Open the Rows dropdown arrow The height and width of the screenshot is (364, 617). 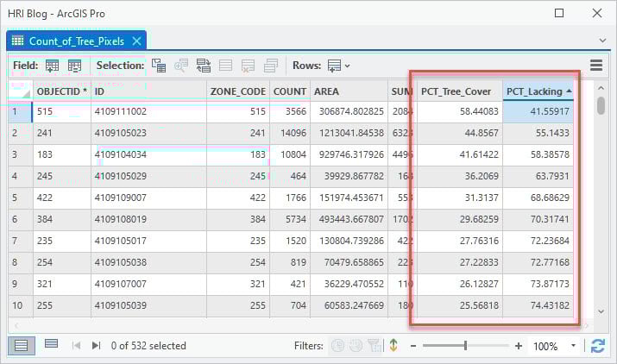[x=348, y=66]
